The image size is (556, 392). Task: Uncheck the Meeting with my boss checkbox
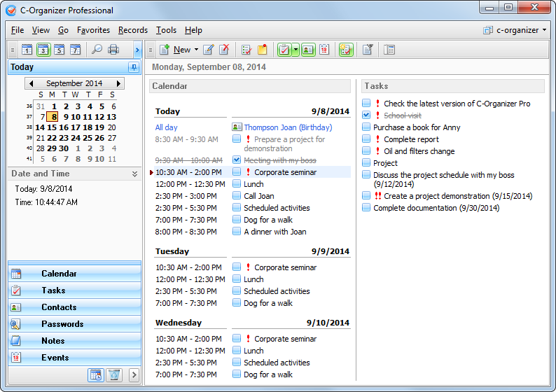237,160
